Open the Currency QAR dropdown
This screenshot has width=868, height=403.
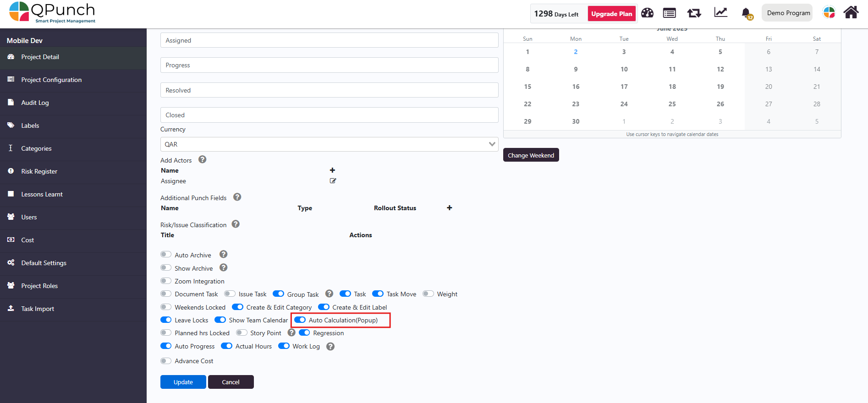point(329,144)
